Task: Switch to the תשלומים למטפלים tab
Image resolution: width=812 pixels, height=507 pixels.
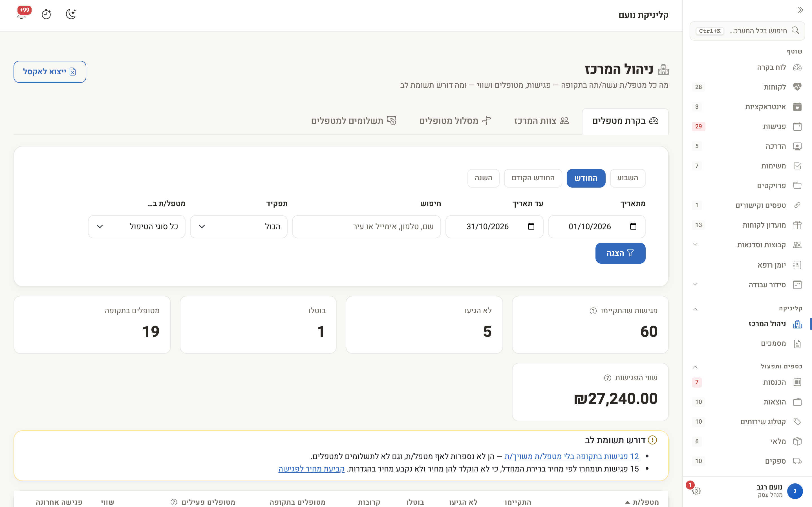Action: (x=354, y=121)
